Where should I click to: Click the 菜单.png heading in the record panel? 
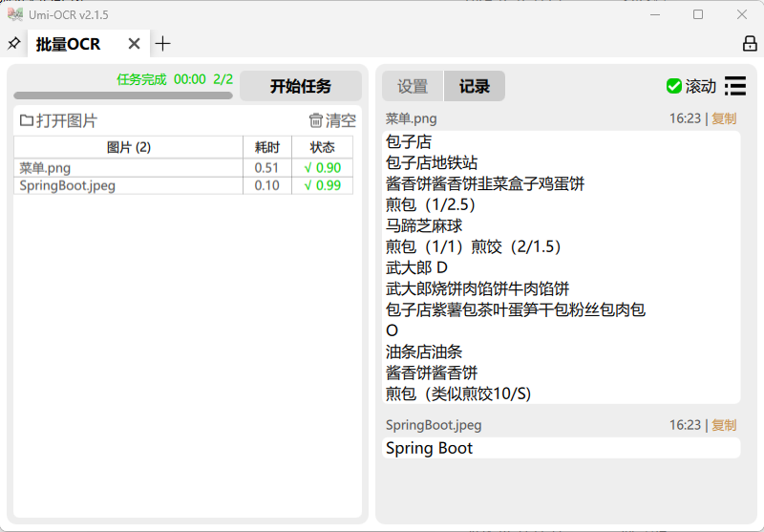(412, 118)
